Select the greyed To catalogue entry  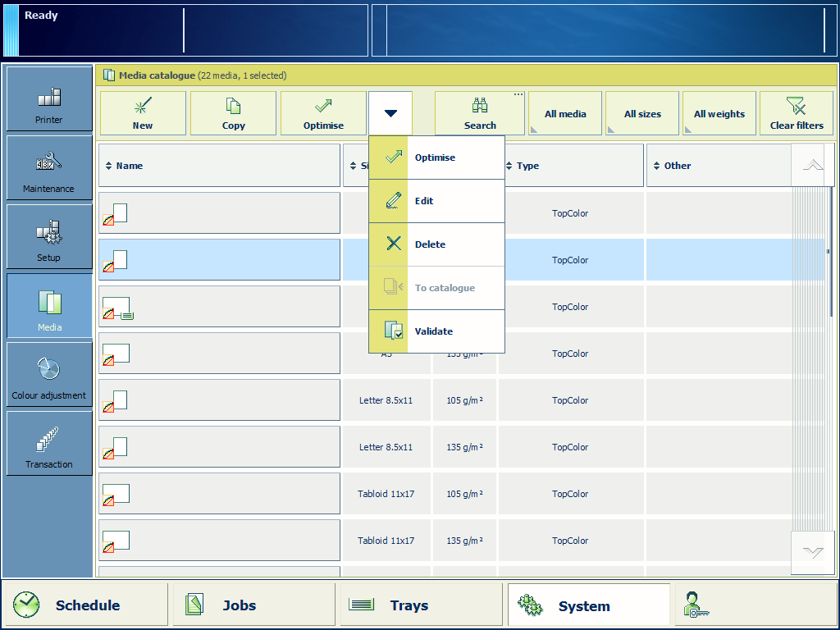pyautogui.click(x=436, y=288)
